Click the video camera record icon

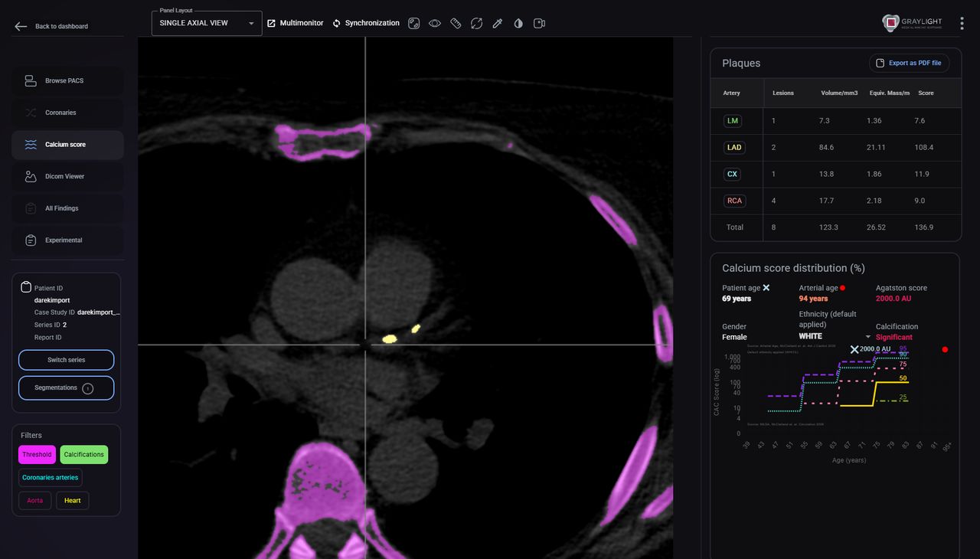(x=539, y=23)
